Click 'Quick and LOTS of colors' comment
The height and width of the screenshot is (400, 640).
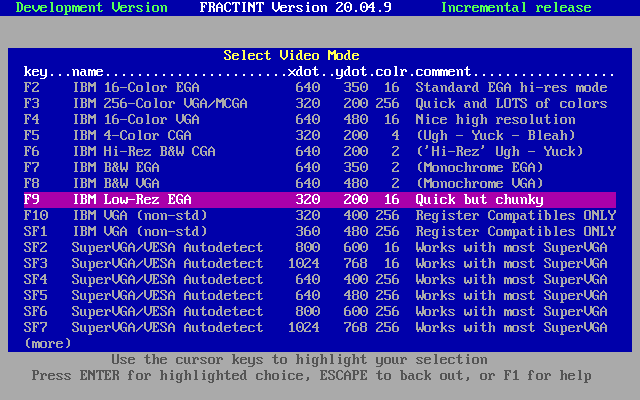coord(511,104)
